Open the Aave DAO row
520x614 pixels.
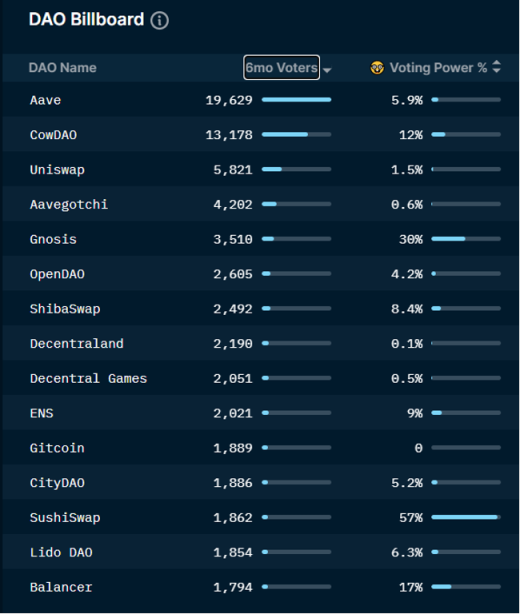point(260,100)
